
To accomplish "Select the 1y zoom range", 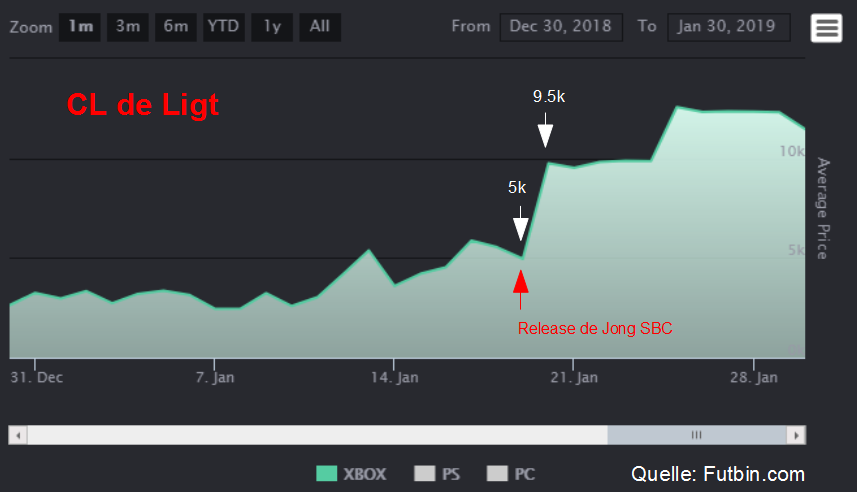I will (x=272, y=27).
